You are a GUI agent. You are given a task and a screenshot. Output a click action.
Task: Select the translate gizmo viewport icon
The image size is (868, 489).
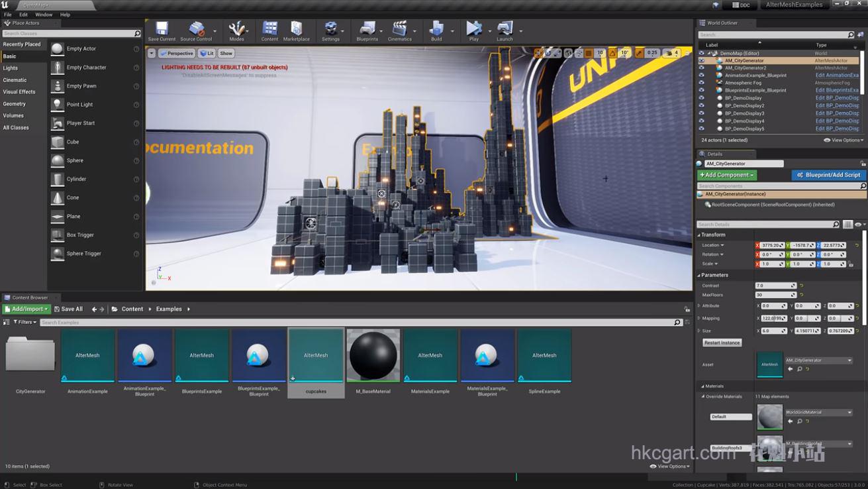point(538,53)
